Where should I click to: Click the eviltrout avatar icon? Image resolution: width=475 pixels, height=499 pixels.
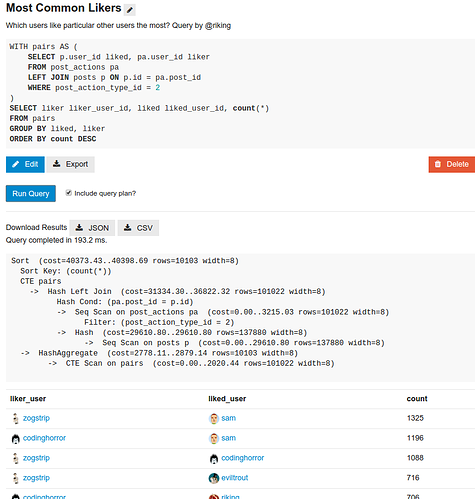coord(214,478)
